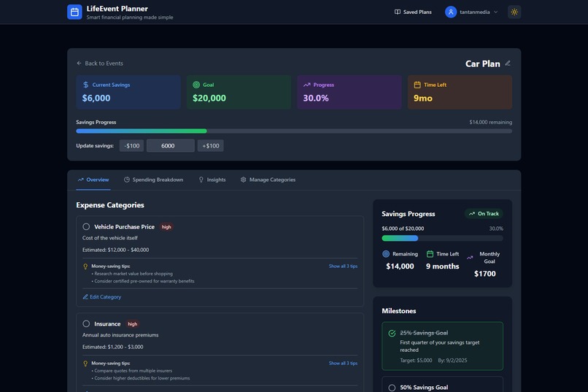Click the On Track status badge

coord(484,213)
